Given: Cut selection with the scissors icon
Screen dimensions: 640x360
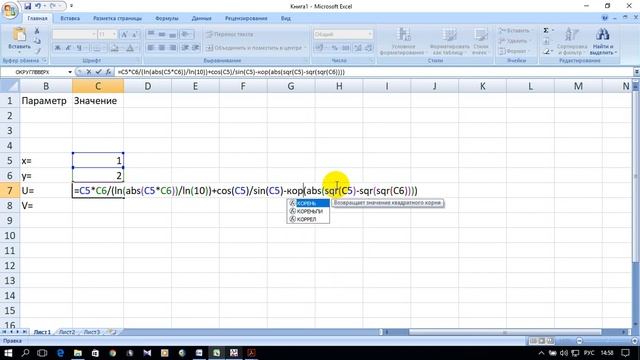Looking at the screenshot, I should pos(37,31).
